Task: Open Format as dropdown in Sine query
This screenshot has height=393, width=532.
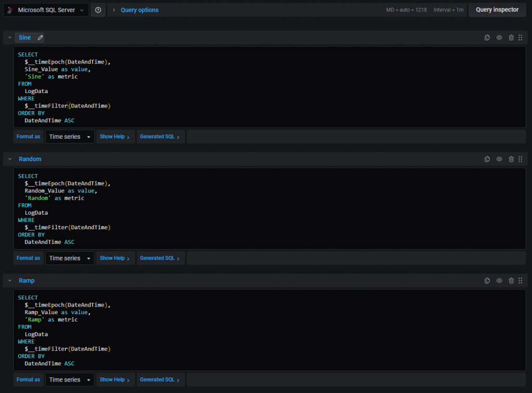Action: (70, 137)
